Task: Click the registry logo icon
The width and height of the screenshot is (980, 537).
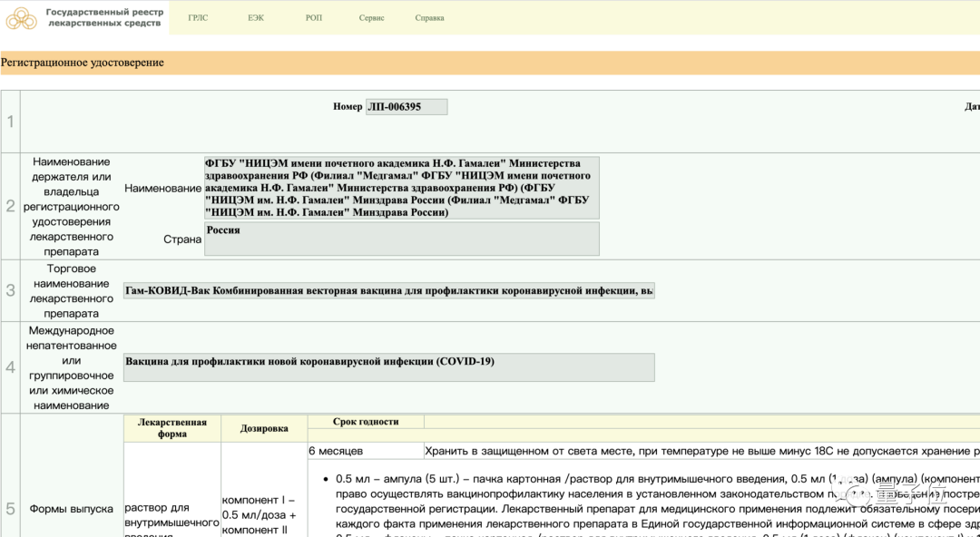Action: [21, 17]
